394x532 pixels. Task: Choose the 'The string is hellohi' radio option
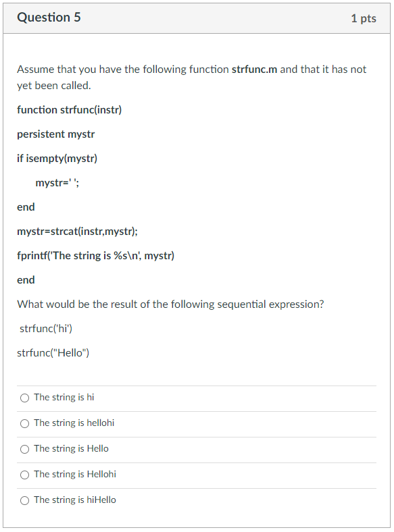24,423
